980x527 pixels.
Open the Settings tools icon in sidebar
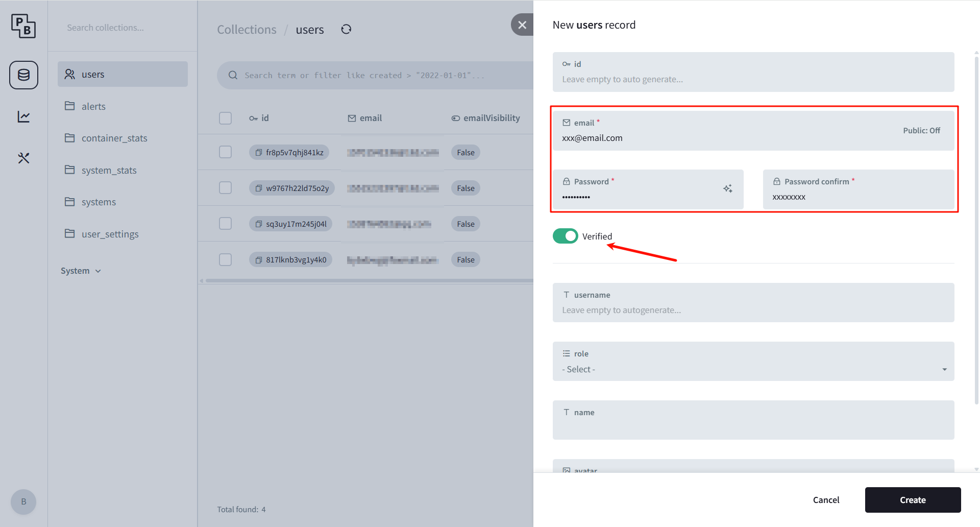point(23,158)
